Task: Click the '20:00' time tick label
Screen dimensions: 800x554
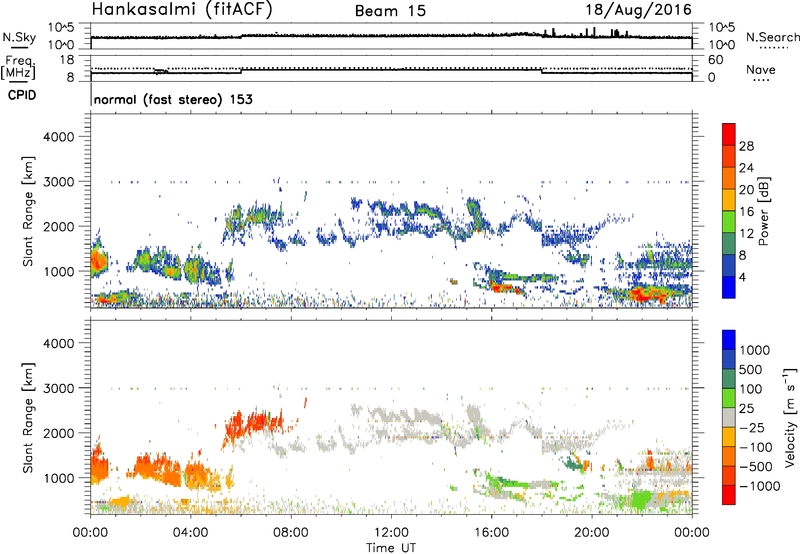Action: coord(591,533)
